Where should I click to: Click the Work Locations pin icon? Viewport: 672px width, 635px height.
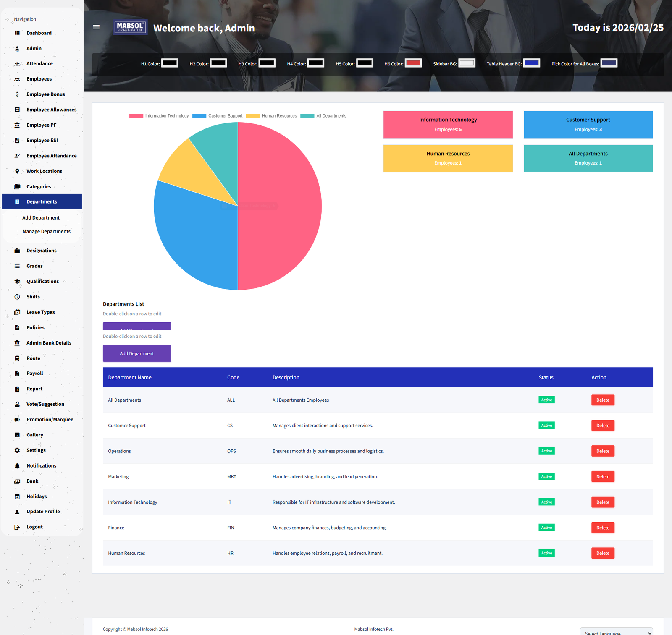pos(17,171)
